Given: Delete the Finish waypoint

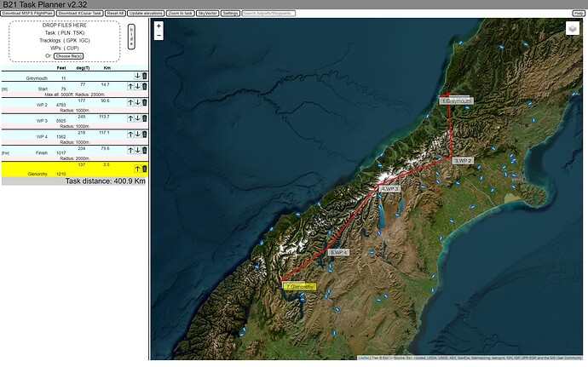Looking at the screenshot, I should [144, 151].
